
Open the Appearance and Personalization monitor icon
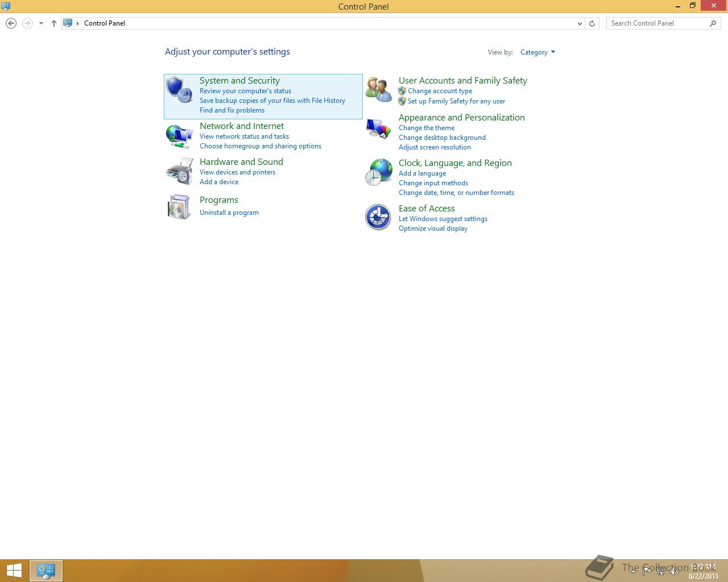pyautogui.click(x=379, y=128)
